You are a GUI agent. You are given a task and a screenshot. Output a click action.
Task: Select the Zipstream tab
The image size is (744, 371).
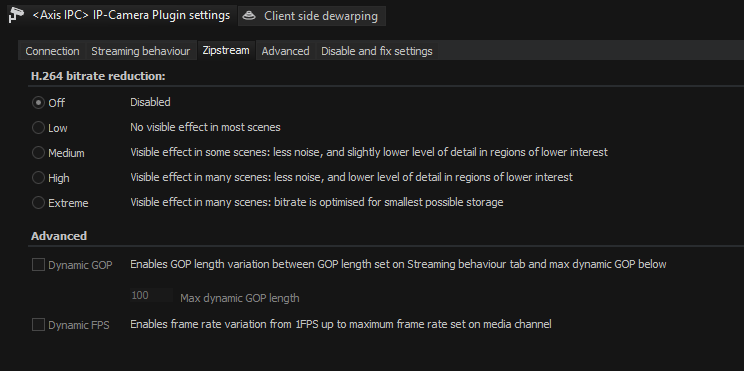(226, 50)
